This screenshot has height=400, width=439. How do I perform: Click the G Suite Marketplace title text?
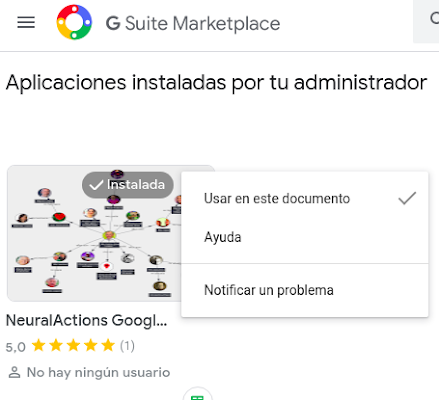tap(193, 23)
